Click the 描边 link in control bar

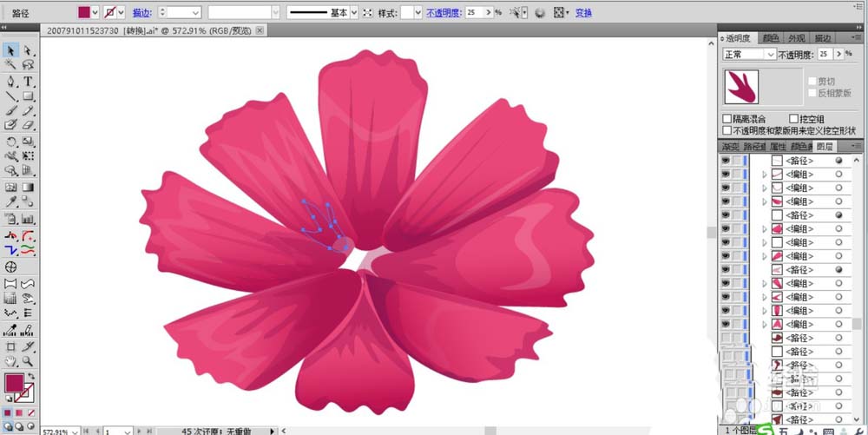[x=141, y=13]
